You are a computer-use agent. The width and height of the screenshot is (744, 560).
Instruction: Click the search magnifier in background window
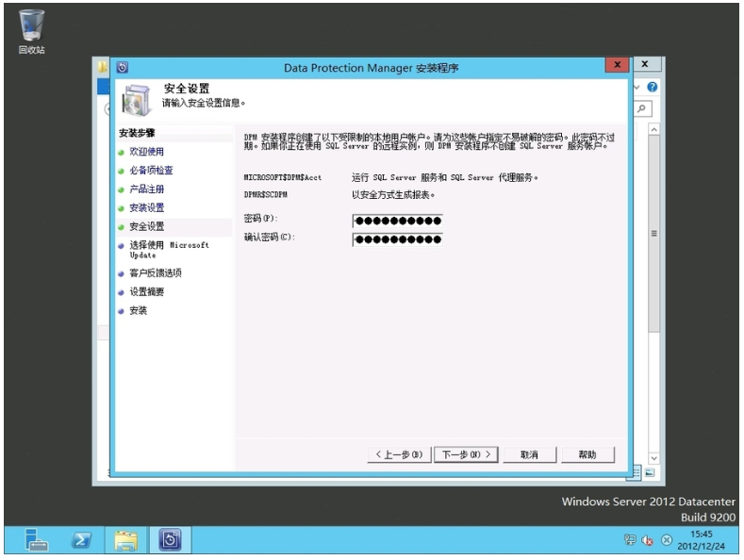click(x=641, y=108)
